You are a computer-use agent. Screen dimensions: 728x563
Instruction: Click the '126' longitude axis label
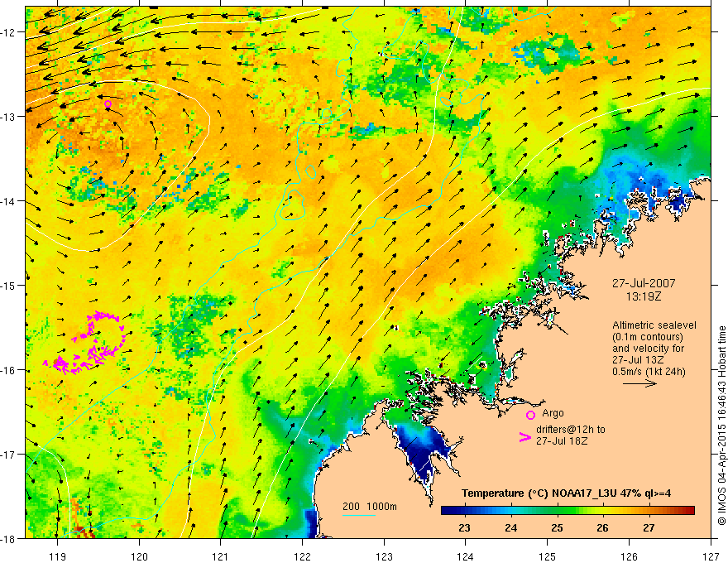click(629, 556)
